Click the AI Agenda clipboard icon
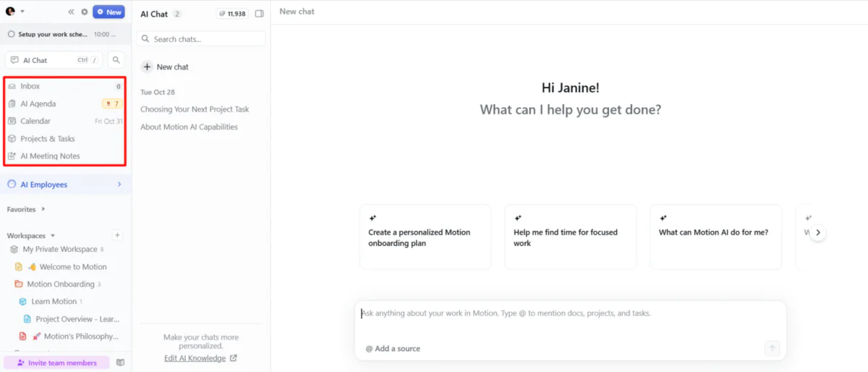The height and width of the screenshot is (372, 868). coord(12,103)
